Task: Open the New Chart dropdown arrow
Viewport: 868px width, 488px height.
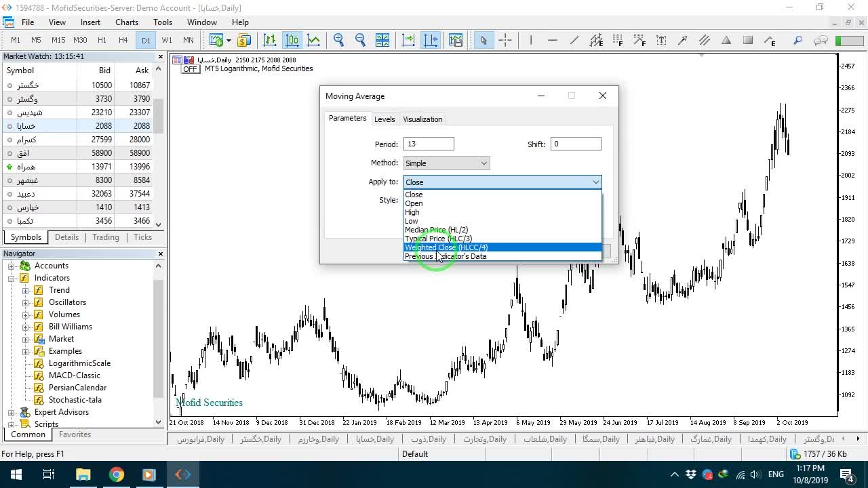Action: pyautogui.click(x=229, y=40)
